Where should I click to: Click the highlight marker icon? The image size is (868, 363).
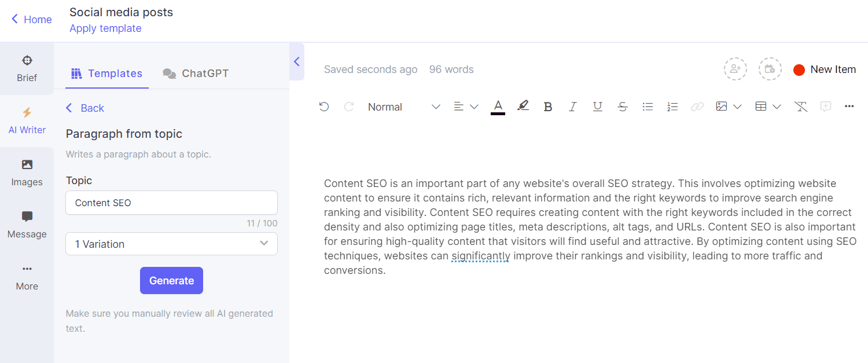[x=523, y=106]
